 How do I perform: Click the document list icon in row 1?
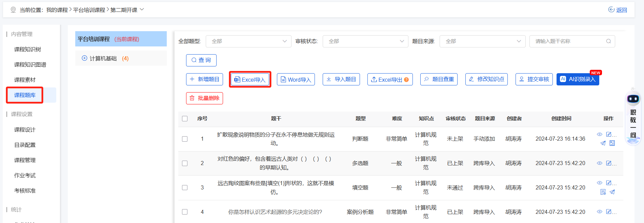click(x=612, y=143)
